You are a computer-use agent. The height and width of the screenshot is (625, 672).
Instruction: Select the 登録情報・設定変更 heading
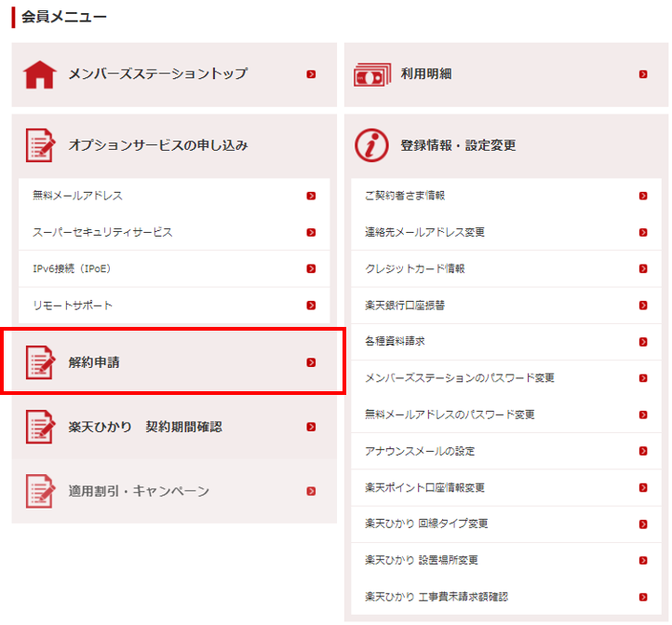click(x=458, y=145)
